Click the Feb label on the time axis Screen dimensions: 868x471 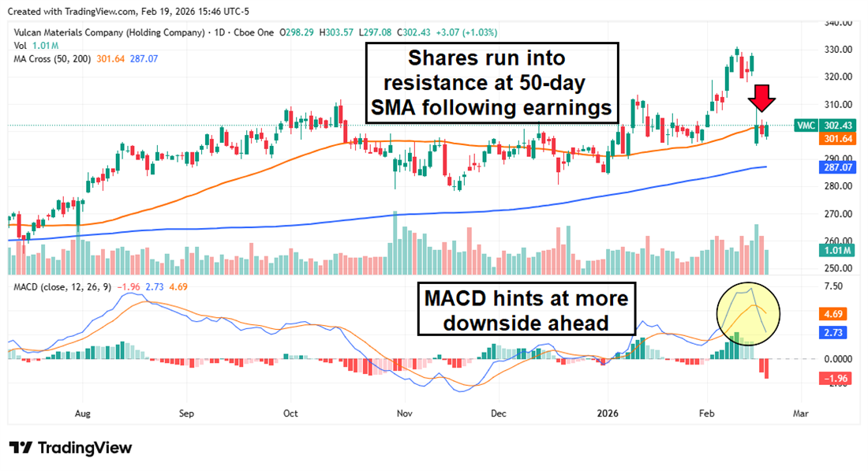pos(706,413)
